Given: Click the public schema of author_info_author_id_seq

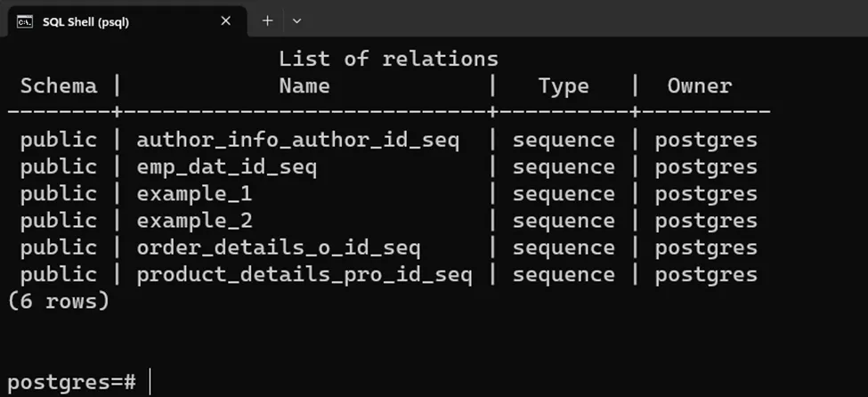Looking at the screenshot, I should 59,140.
